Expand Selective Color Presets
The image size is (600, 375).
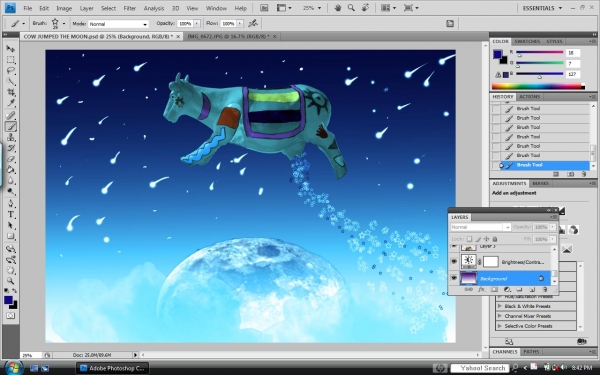(x=499, y=326)
